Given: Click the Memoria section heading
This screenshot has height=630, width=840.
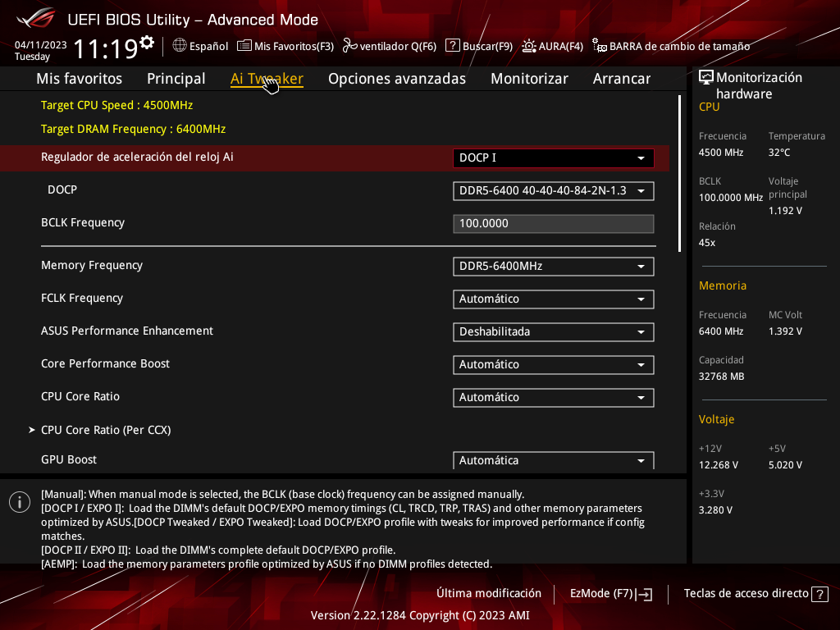Looking at the screenshot, I should pos(723,285).
